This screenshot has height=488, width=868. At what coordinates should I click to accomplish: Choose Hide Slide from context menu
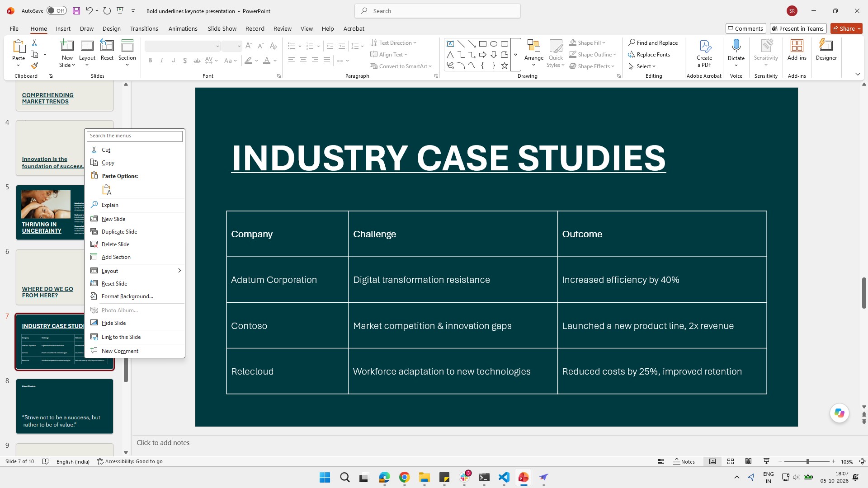tap(135, 323)
